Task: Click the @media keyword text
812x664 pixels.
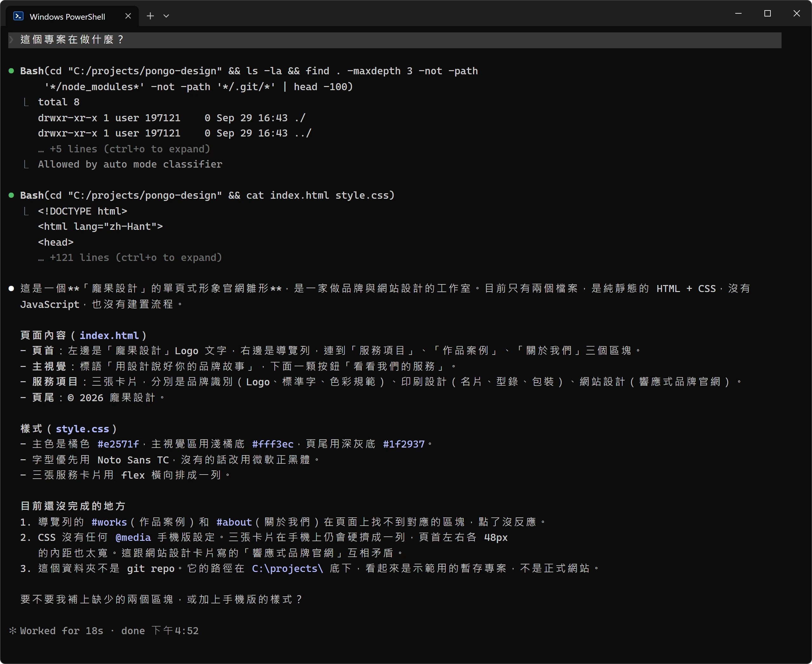Action: pos(133,537)
